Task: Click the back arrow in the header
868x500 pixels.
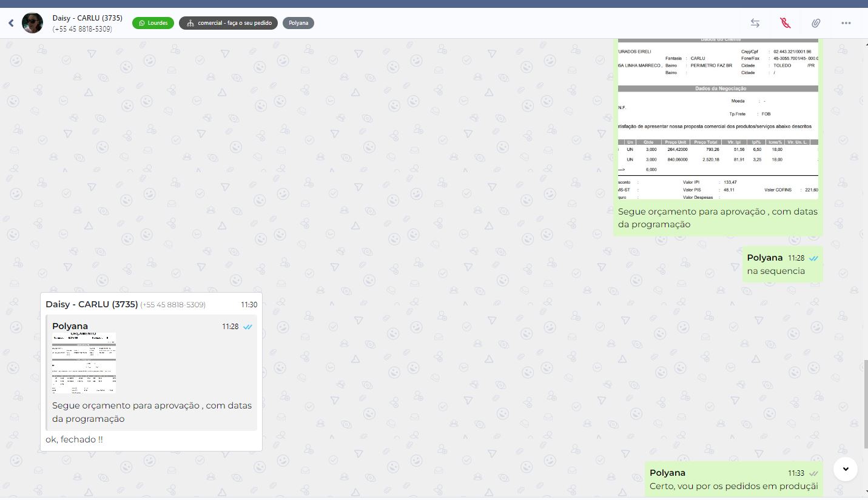Action: [x=11, y=23]
